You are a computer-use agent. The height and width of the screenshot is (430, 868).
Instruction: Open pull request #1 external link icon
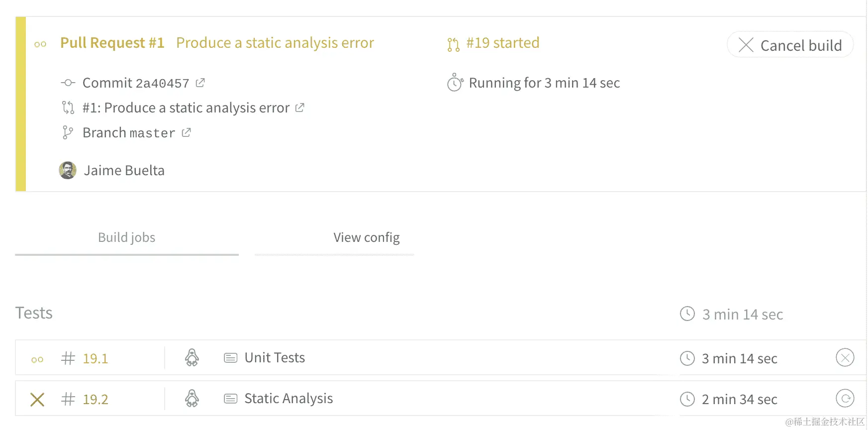point(299,107)
